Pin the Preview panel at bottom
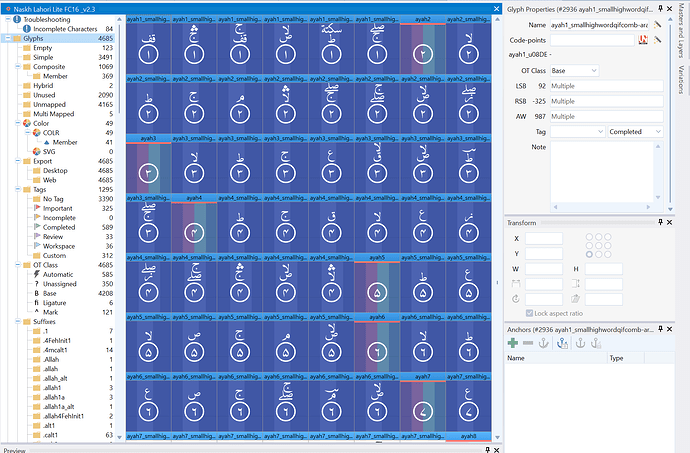This screenshot has width=690, height=453. (488, 449)
